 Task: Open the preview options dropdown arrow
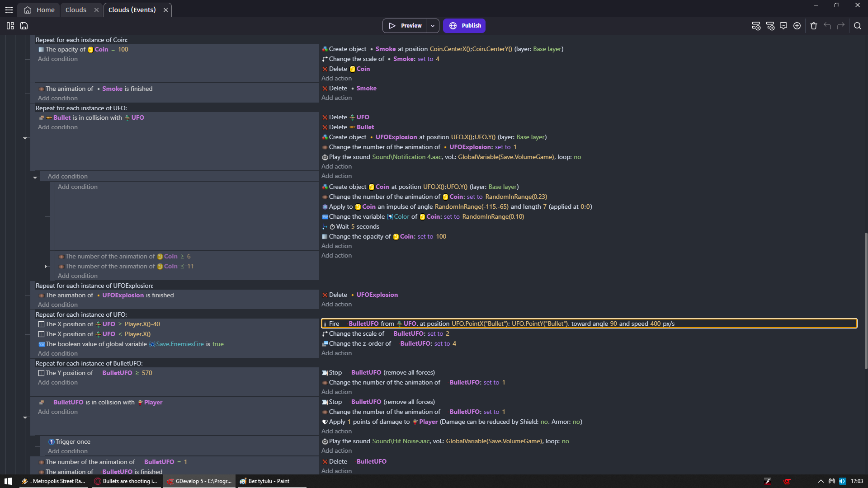tap(433, 26)
